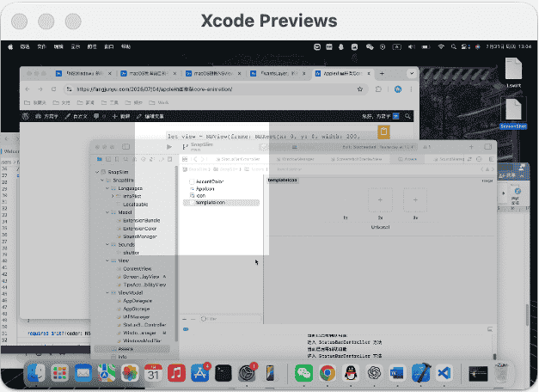
Task: Open App Store from the Dock
Action: pos(199,373)
